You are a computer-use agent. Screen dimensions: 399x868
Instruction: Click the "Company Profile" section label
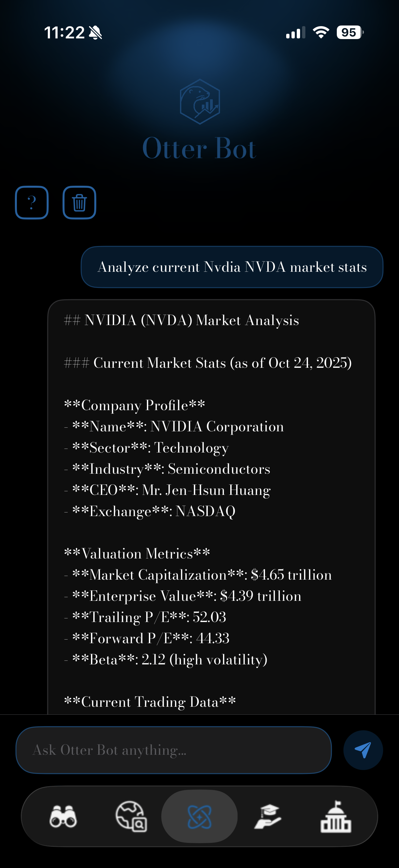[x=134, y=405]
